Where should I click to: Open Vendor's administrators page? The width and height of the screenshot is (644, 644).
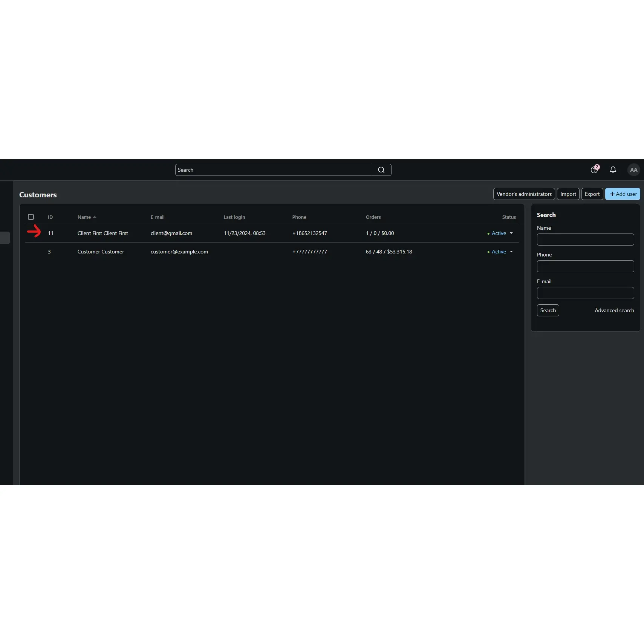coord(523,194)
